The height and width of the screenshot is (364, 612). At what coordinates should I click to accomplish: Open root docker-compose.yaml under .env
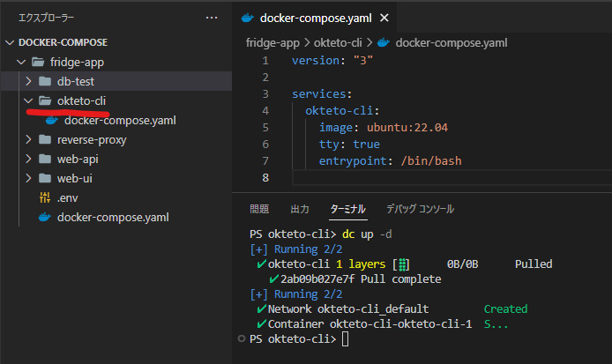(x=112, y=217)
